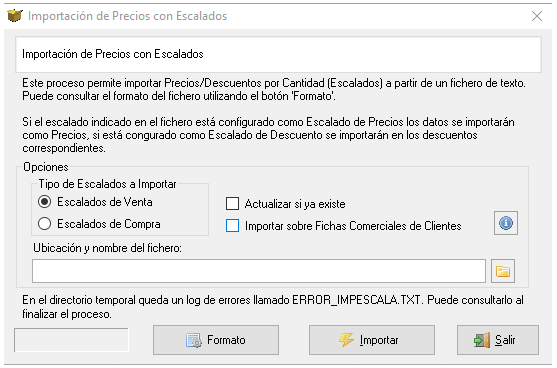Click the 'Escalados de Compra' label text
Image resolution: width=557 pixels, height=368 pixels.
coord(109,224)
